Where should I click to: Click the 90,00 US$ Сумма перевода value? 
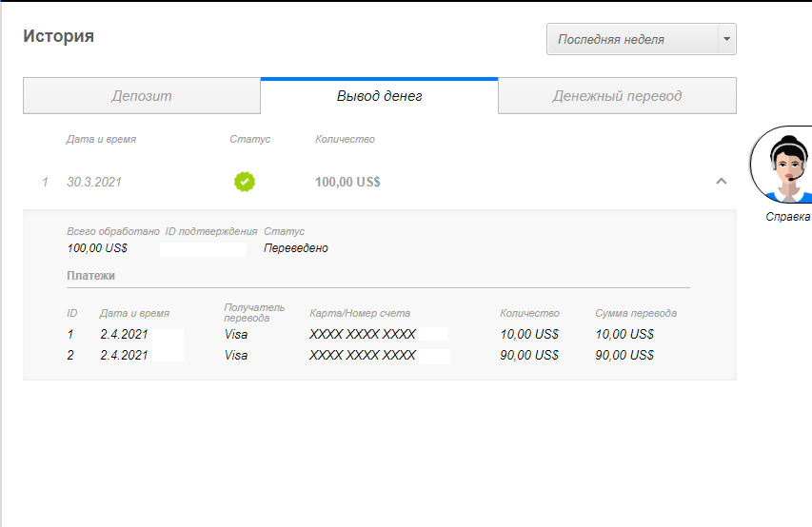pyautogui.click(x=624, y=355)
